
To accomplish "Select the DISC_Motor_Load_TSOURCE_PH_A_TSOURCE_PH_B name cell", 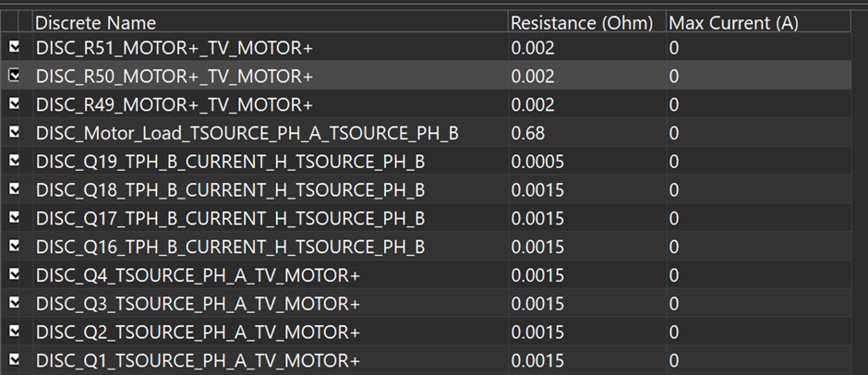I will (x=247, y=133).
